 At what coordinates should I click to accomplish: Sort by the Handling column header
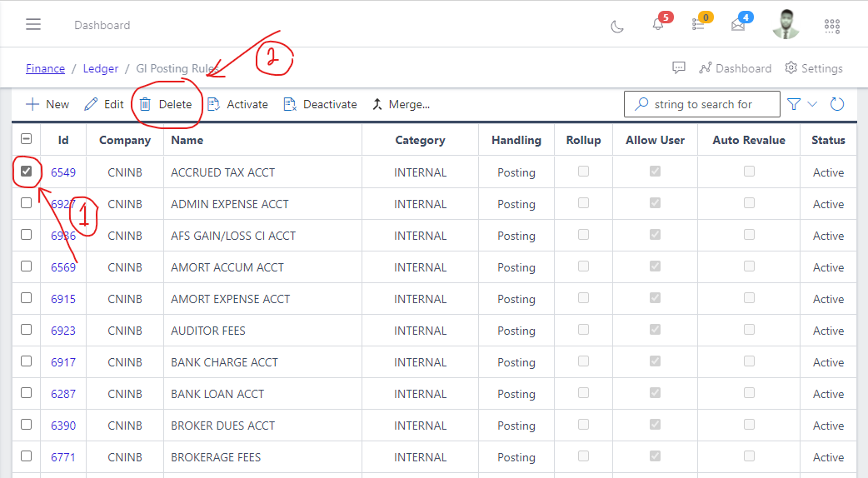pyautogui.click(x=516, y=140)
